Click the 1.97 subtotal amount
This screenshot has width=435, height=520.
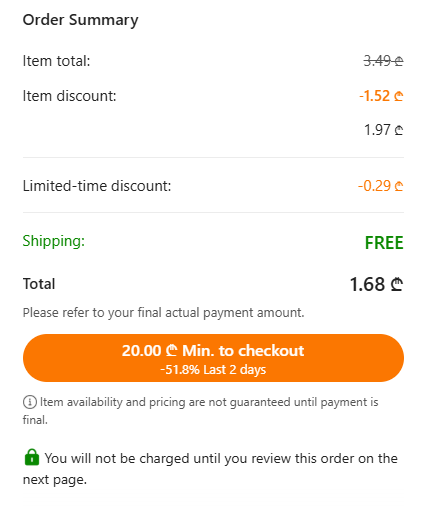click(383, 130)
